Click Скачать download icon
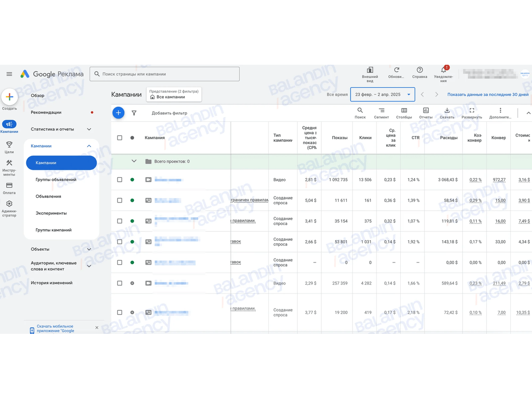 pyautogui.click(x=447, y=110)
